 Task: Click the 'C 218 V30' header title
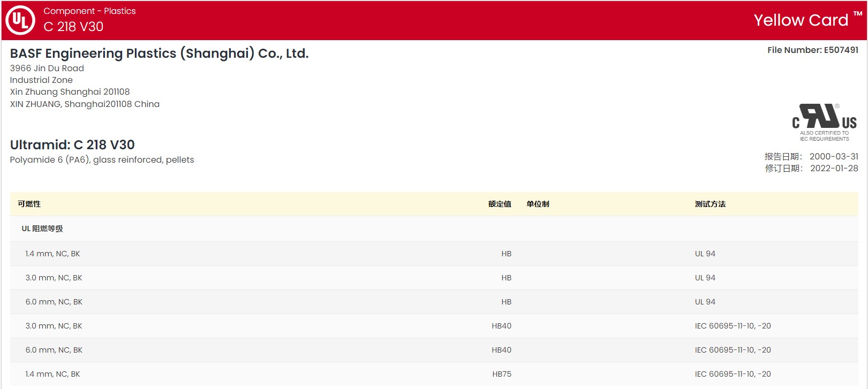point(73,27)
